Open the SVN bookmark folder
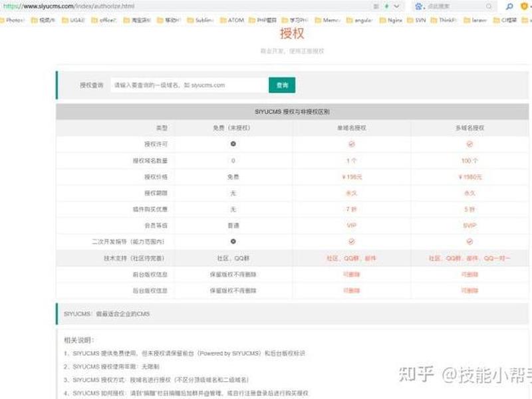Image resolution: width=532 pixels, height=399 pixels. (x=416, y=21)
